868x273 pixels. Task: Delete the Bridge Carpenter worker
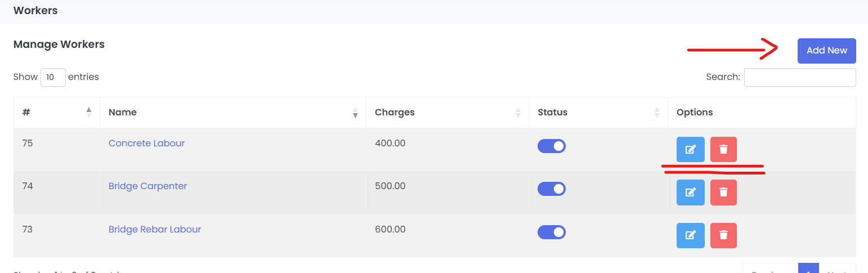click(723, 192)
